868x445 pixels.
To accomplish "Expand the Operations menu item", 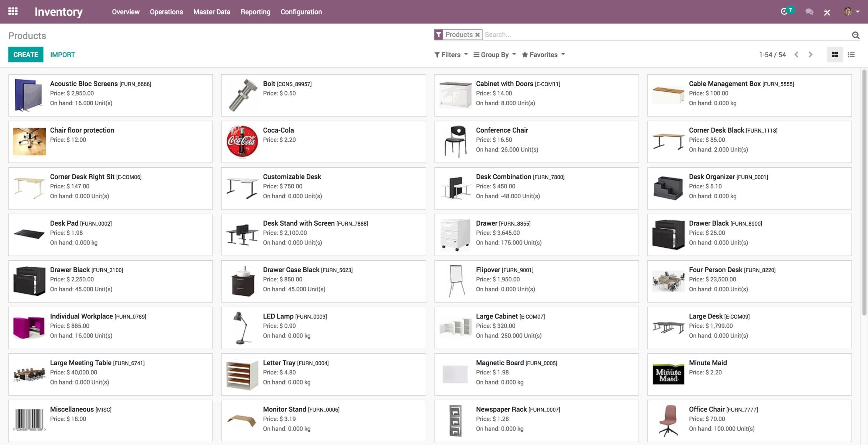I will coord(166,11).
